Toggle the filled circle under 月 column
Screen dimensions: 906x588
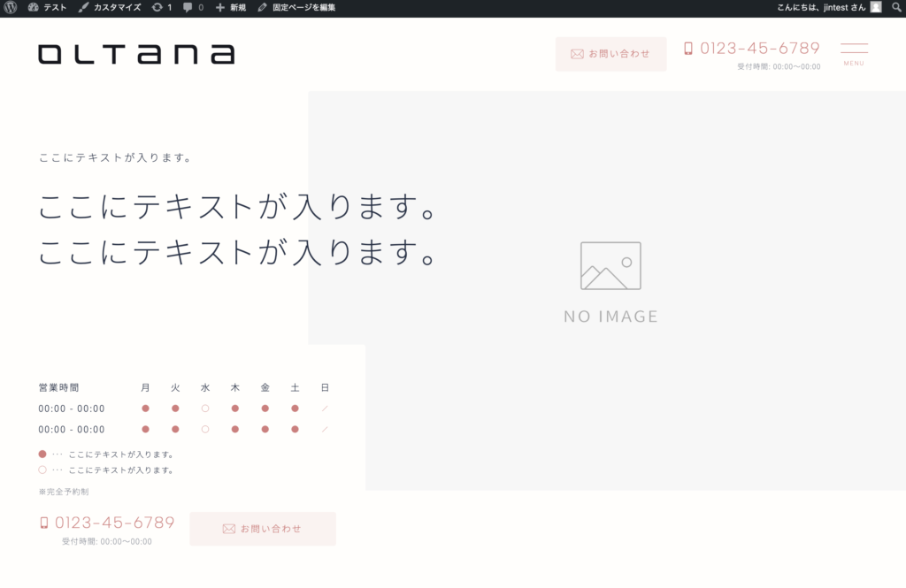(144, 408)
